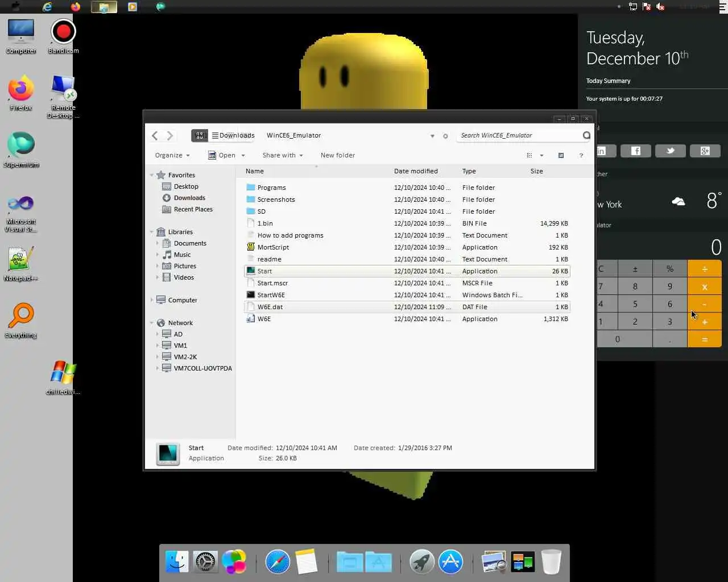
Task: Collapse the Network tree group
Action: (152, 323)
